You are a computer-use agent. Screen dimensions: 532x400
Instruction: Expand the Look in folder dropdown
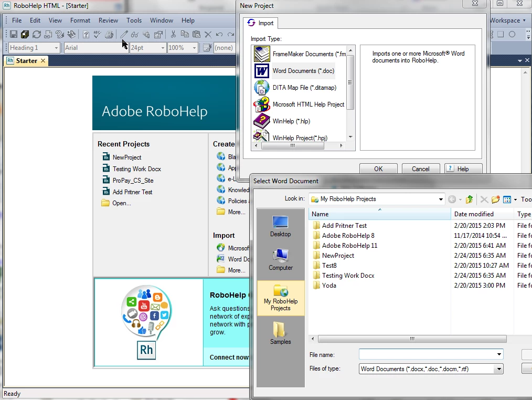coord(440,199)
